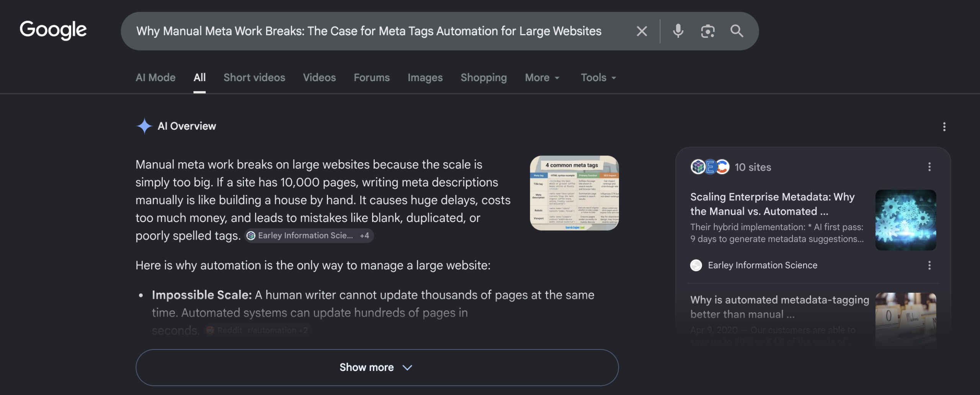Submit search with magnifying glass icon
The height and width of the screenshot is (395, 980).
click(x=737, y=31)
